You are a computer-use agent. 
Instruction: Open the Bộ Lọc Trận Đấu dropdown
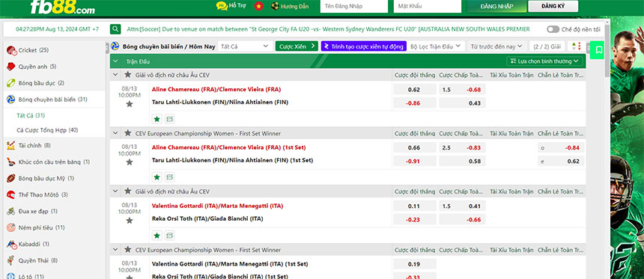point(436,46)
